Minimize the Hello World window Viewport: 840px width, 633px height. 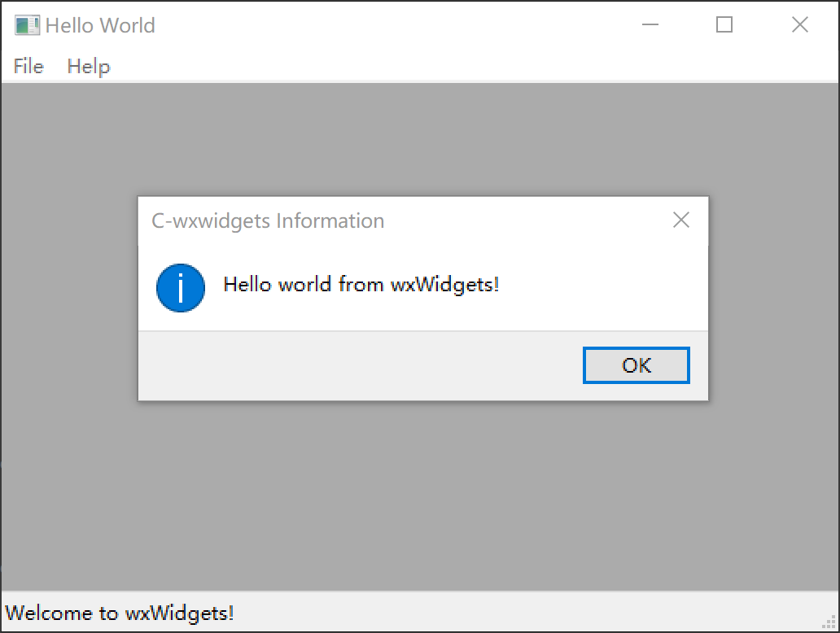point(650,25)
